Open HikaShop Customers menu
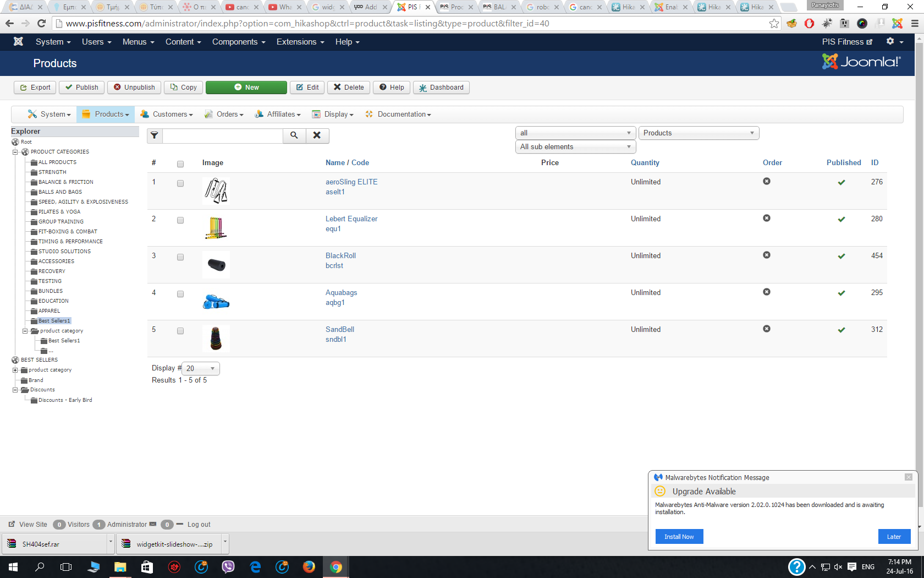Screen dimensions: 924x578 click(167, 114)
